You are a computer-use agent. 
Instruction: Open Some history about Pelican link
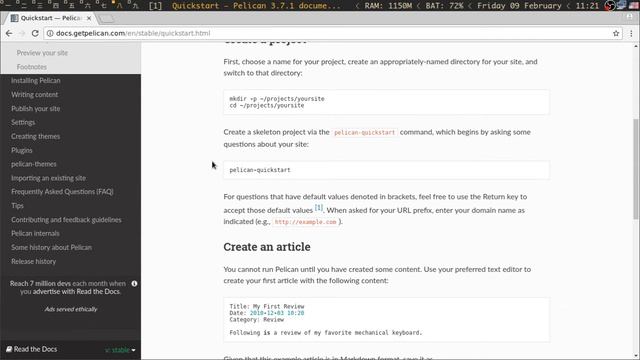pos(51,247)
